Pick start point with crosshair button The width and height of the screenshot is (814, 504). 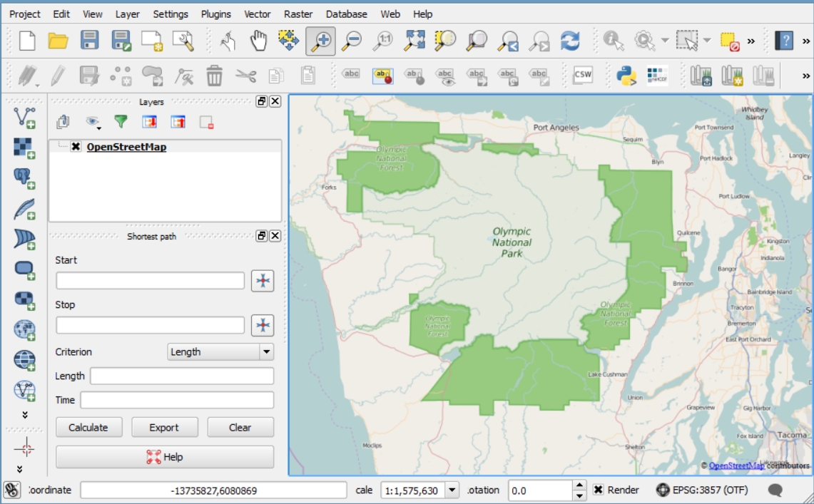(263, 281)
